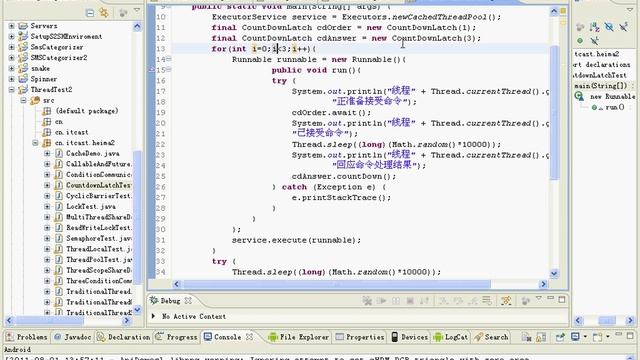Click the Terminate debug icon
The width and height of the screenshot is (640, 360).
click(410, 301)
